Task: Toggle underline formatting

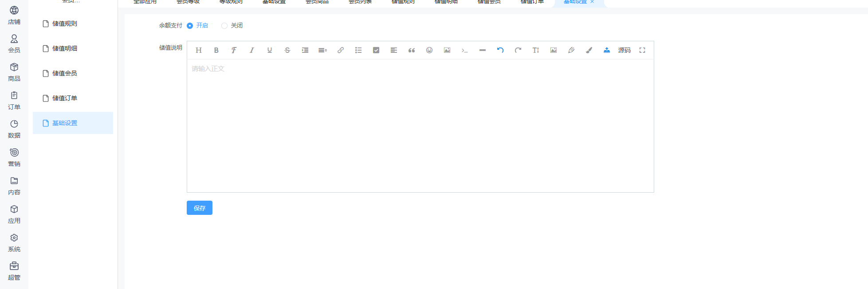Action: pos(270,50)
